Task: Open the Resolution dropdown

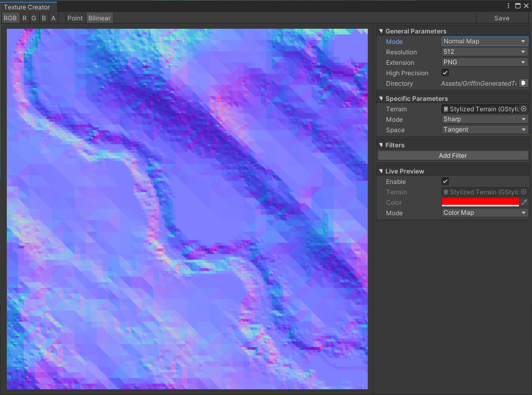Action: tap(484, 52)
